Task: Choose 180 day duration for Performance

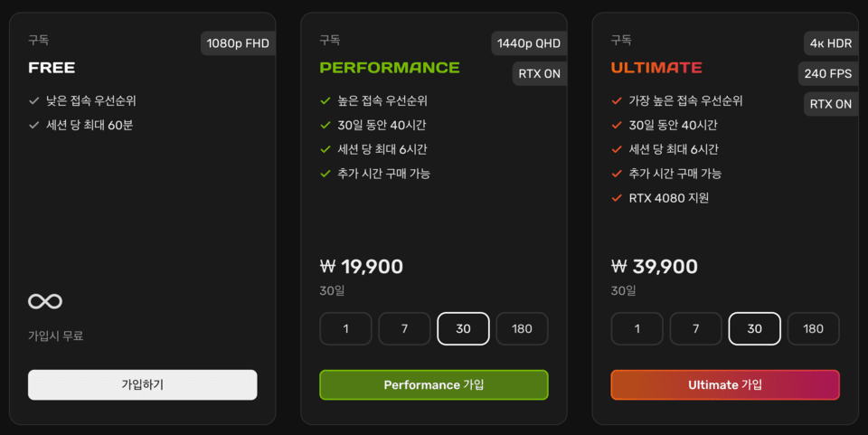Action: [522, 329]
